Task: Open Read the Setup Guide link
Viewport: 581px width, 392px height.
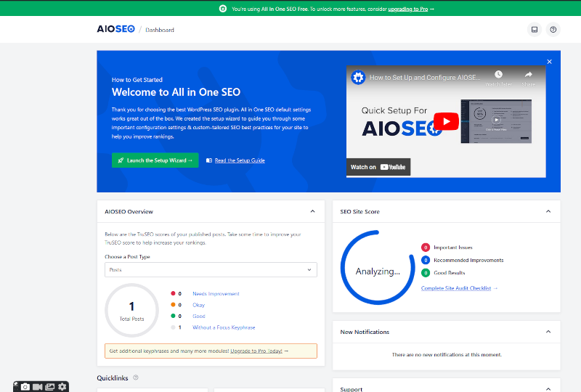Action: [x=240, y=160]
